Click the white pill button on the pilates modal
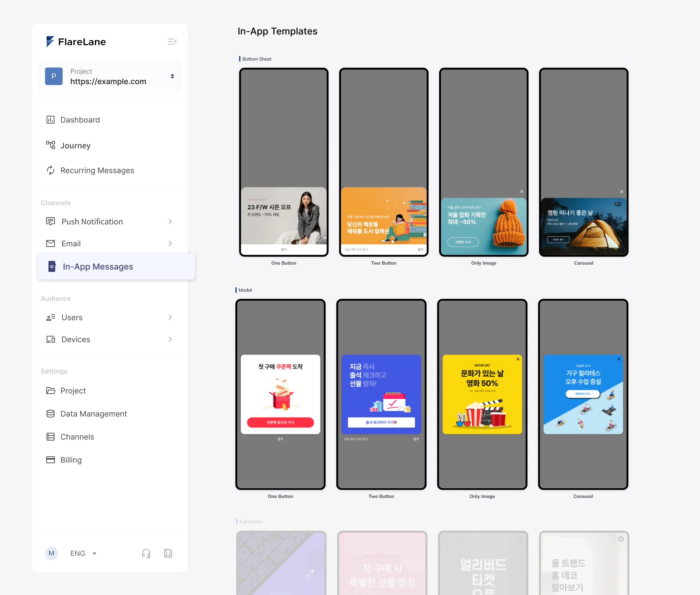 tap(583, 394)
